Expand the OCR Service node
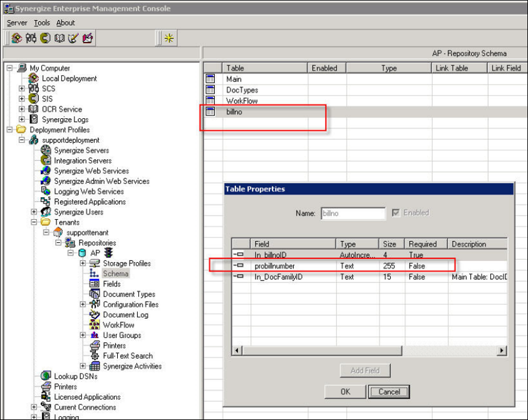The height and width of the screenshot is (420, 528). click(x=22, y=109)
